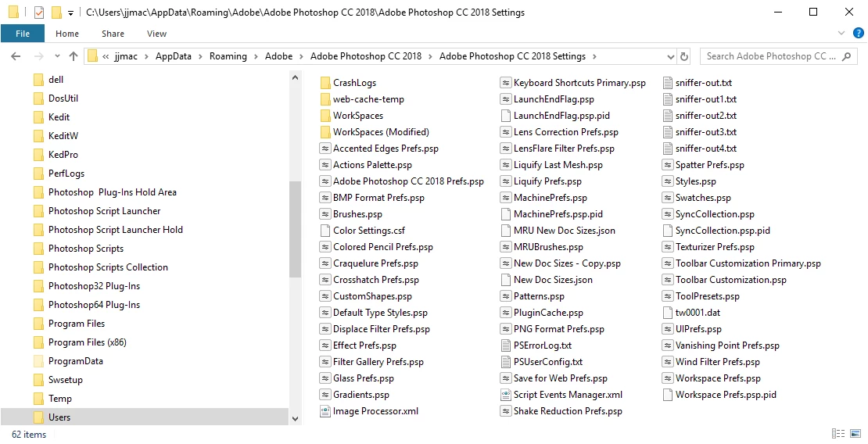
Task: Switch to the Home ribbon tab
Action: coord(67,34)
